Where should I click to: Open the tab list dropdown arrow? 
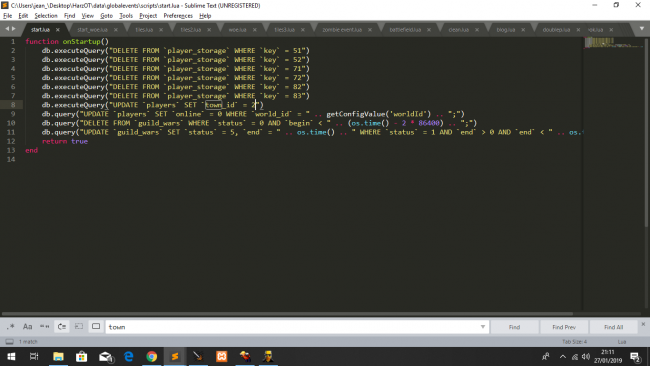(642, 29)
